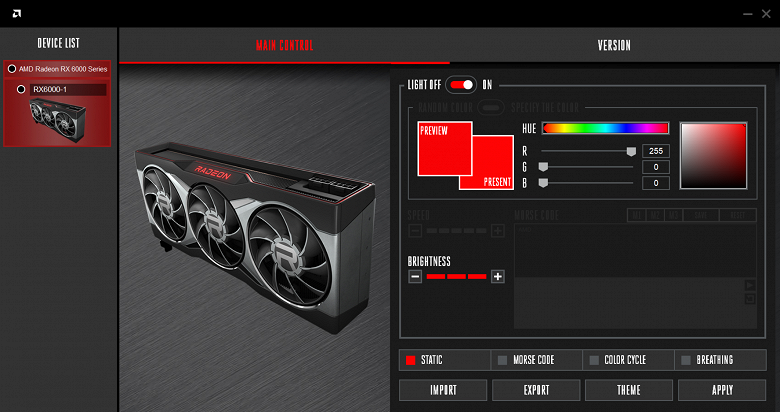
Task: Click the R value field showing 255
Action: [656, 151]
